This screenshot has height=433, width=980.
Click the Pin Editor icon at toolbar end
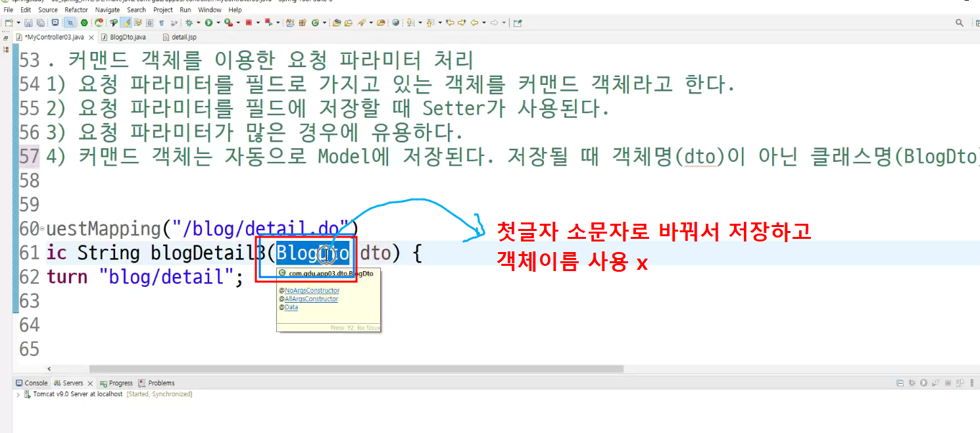518,22
